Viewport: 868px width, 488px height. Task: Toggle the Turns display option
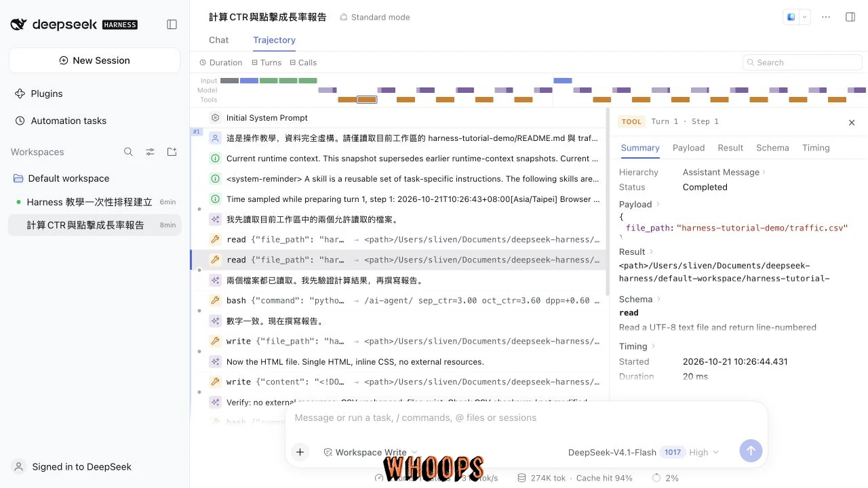tap(266, 62)
